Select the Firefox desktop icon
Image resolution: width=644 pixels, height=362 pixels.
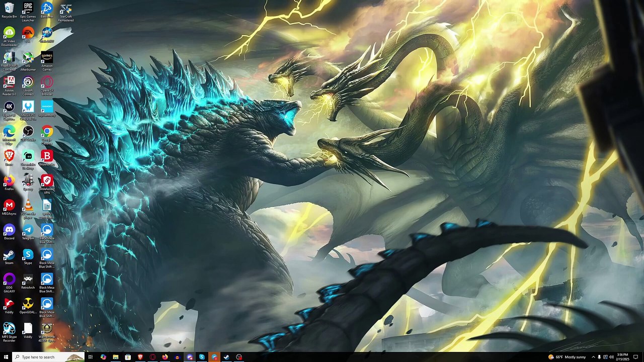click(x=9, y=183)
